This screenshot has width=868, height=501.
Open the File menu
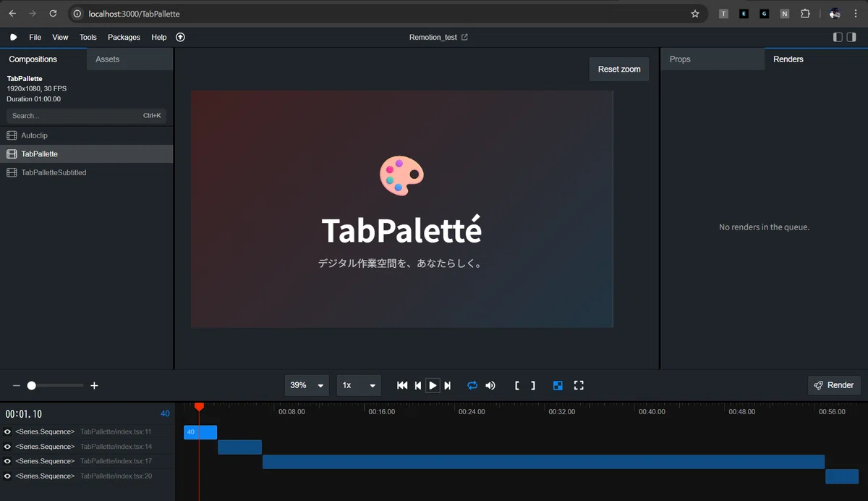click(35, 37)
